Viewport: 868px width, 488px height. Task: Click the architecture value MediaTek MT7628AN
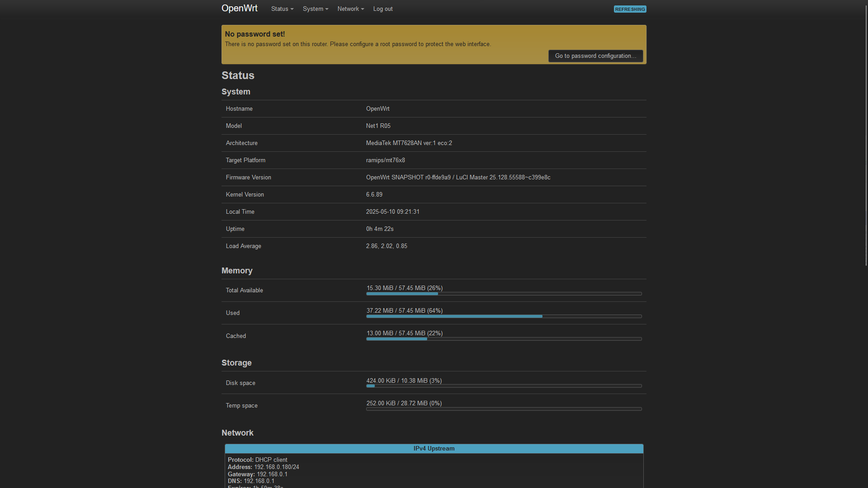coord(409,143)
